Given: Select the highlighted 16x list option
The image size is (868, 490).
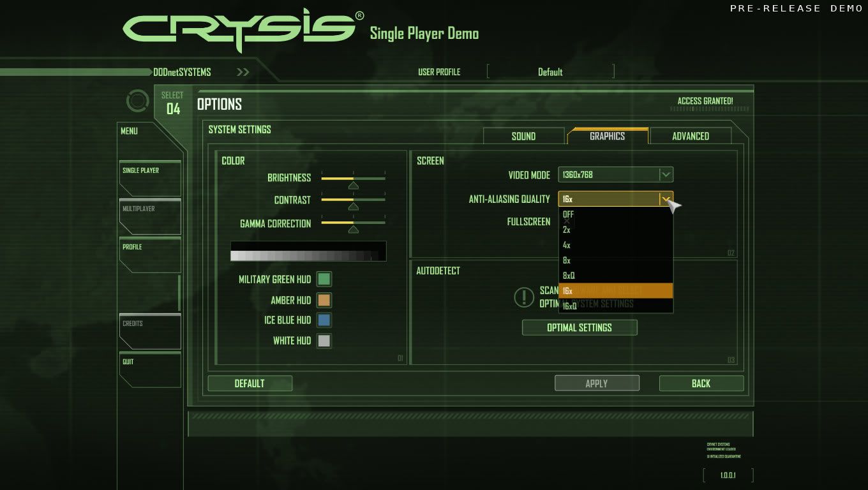Looking at the screenshot, I should coord(615,290).
